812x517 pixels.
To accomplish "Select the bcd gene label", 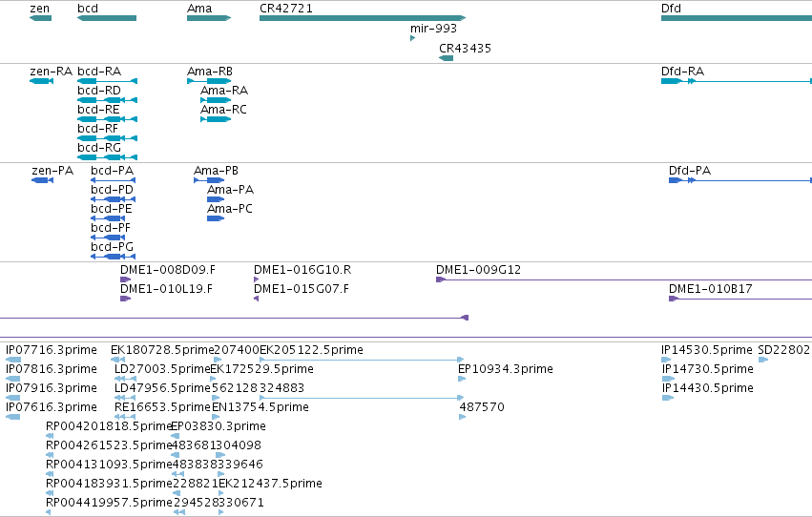I will click(88, 9).
